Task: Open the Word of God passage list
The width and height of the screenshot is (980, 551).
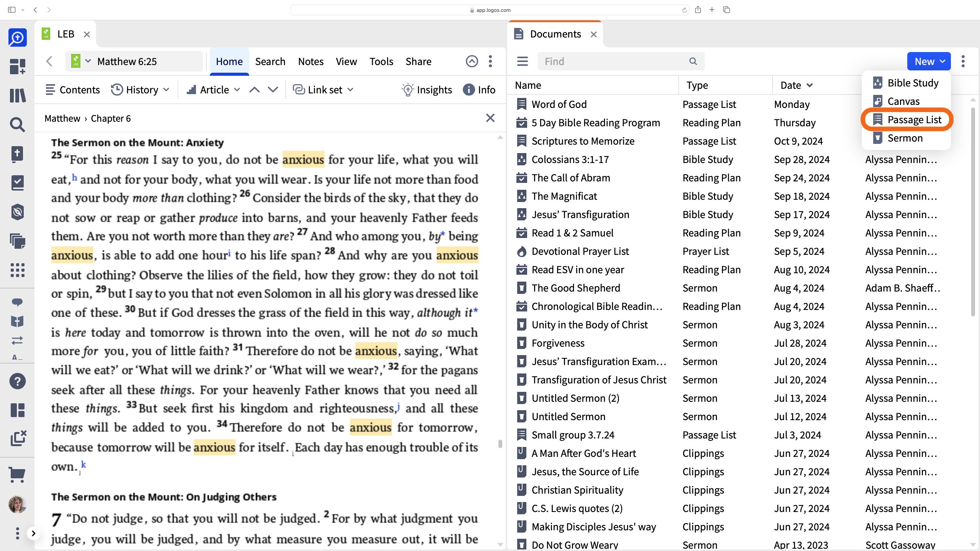Action: (x=559, y=104)
